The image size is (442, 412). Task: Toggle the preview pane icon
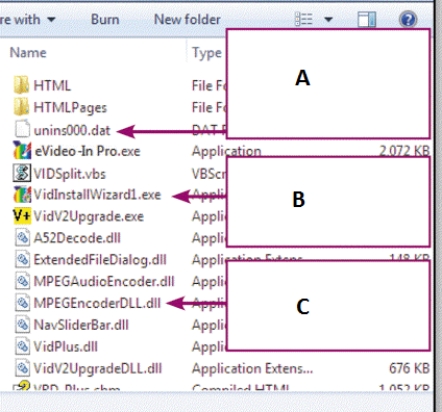(x=367, y=19)
